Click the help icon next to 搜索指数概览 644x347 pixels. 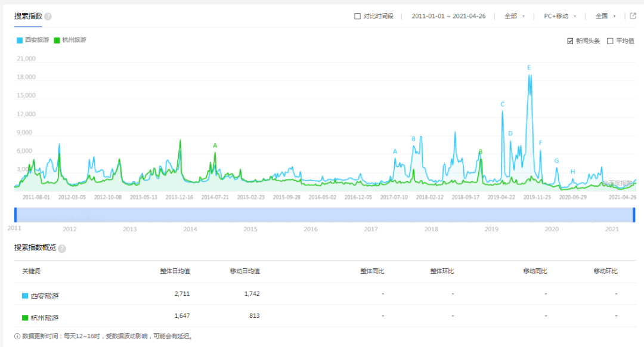[x=62, y=248]
